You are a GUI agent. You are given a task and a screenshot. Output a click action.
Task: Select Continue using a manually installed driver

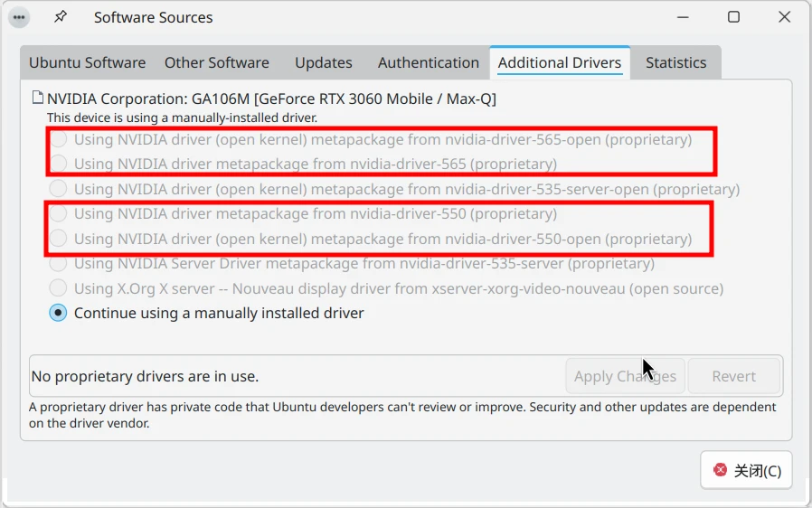coord(59,313)
